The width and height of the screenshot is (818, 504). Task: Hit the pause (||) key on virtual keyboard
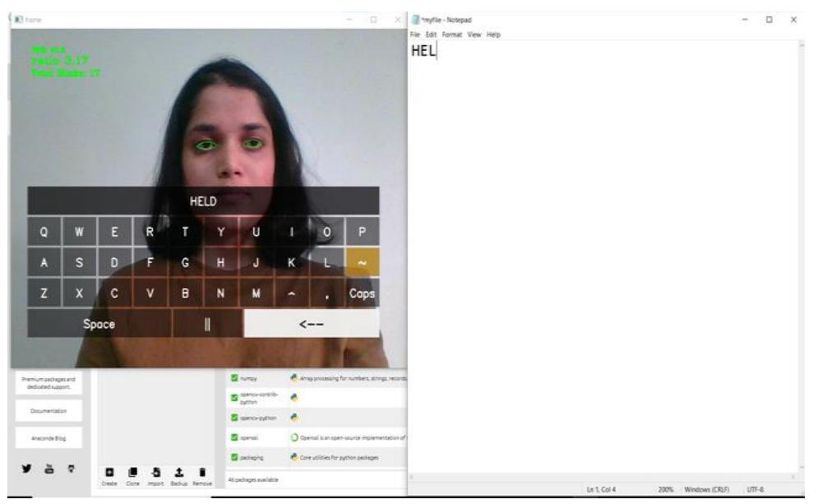click(x=207, y=323)
